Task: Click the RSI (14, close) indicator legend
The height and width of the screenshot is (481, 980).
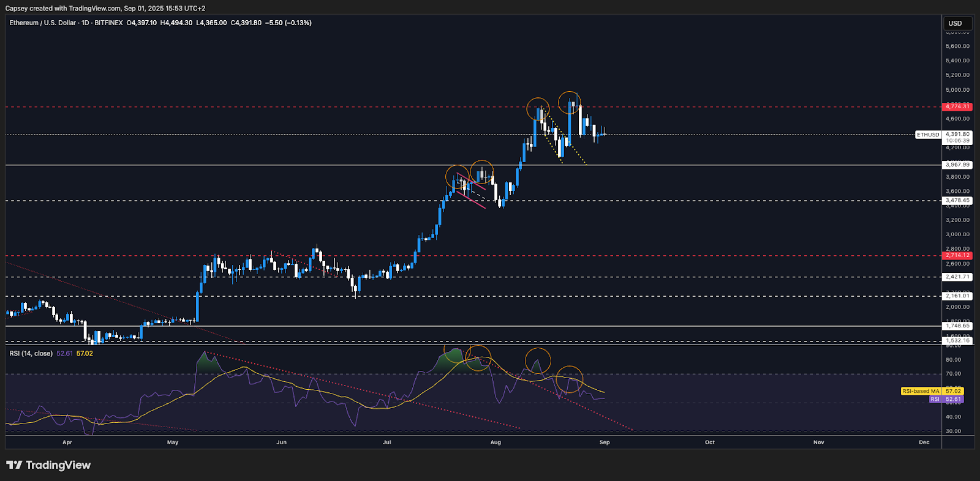Action: pyautogui.click(x=31, y=354)
